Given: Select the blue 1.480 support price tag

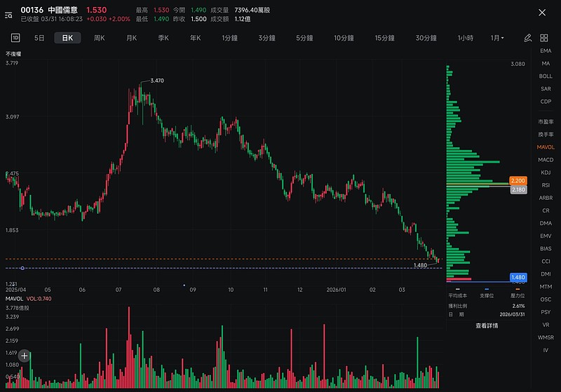Looking at the screenshot, I should click(518, 277).
